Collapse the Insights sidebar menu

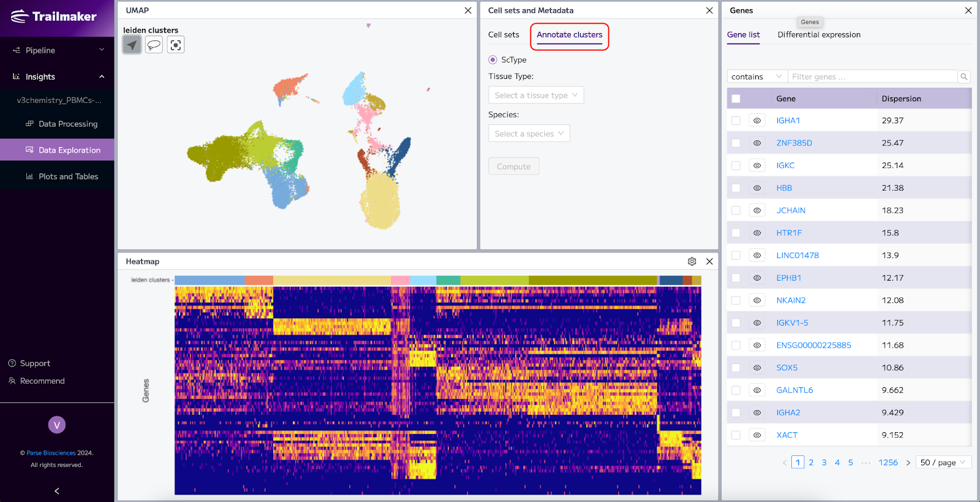pyautogui.click(x=57, y=77)
